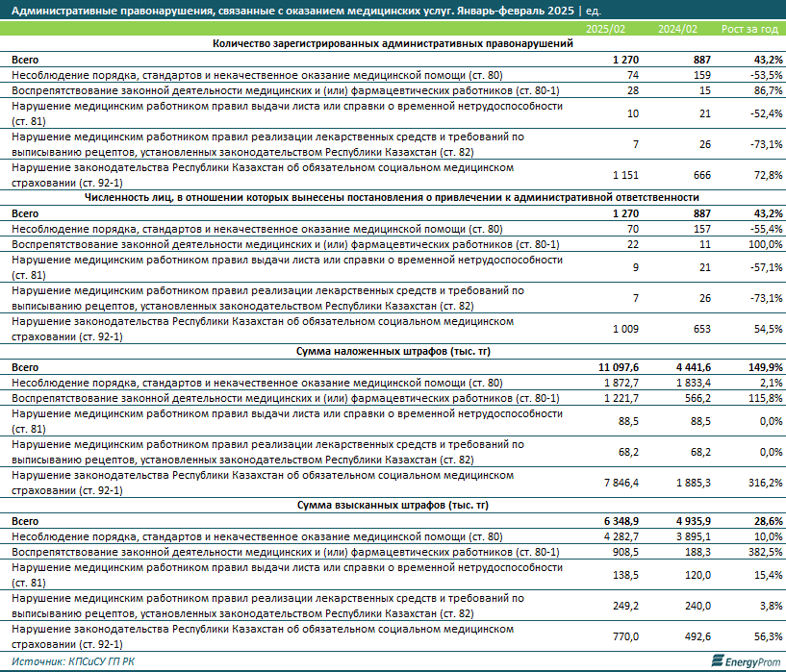
Task: Click the table title about medical services violations
Action: click(293, 10)
